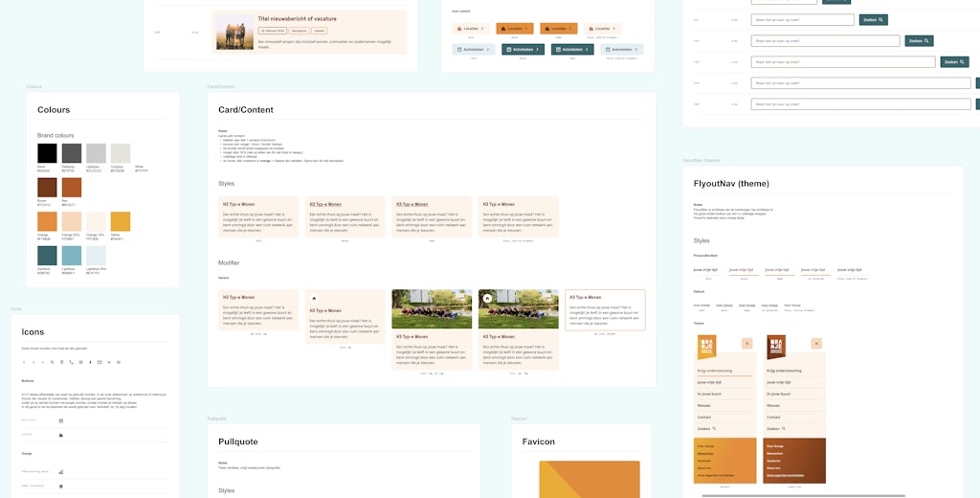Screen dimensions: 980x498
Task: Click the first dark teal Activiteiten button
Action: click(523, 49)
